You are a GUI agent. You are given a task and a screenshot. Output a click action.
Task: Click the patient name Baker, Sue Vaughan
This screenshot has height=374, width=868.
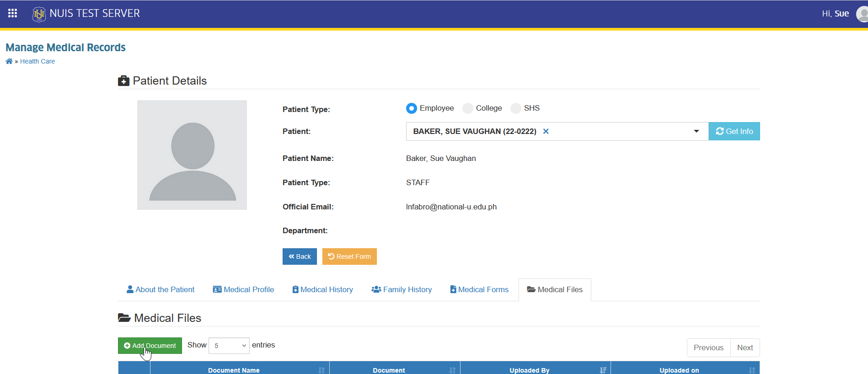[441, 158]
